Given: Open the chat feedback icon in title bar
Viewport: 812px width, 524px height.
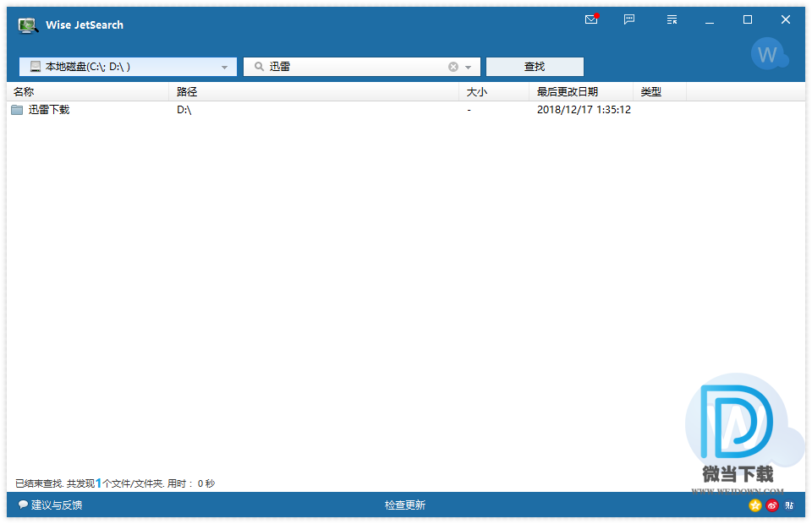Looking at the screenshot, I should [629, 19].
